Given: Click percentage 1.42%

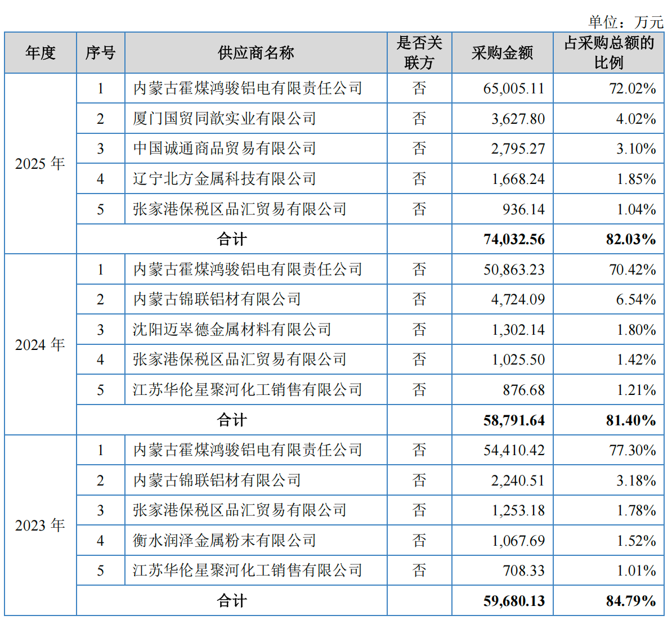Looking at the screenshot, I should tap(636, 360).
